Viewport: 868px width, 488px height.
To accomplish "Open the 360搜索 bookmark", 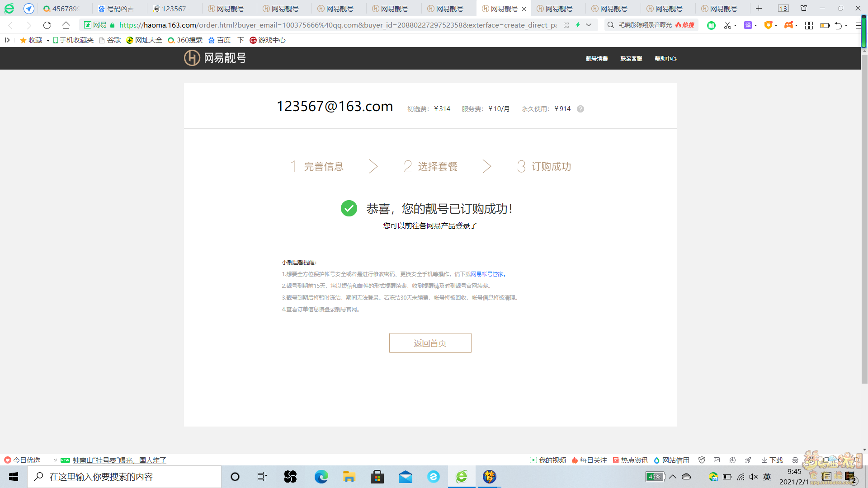I will click(185, 40).
